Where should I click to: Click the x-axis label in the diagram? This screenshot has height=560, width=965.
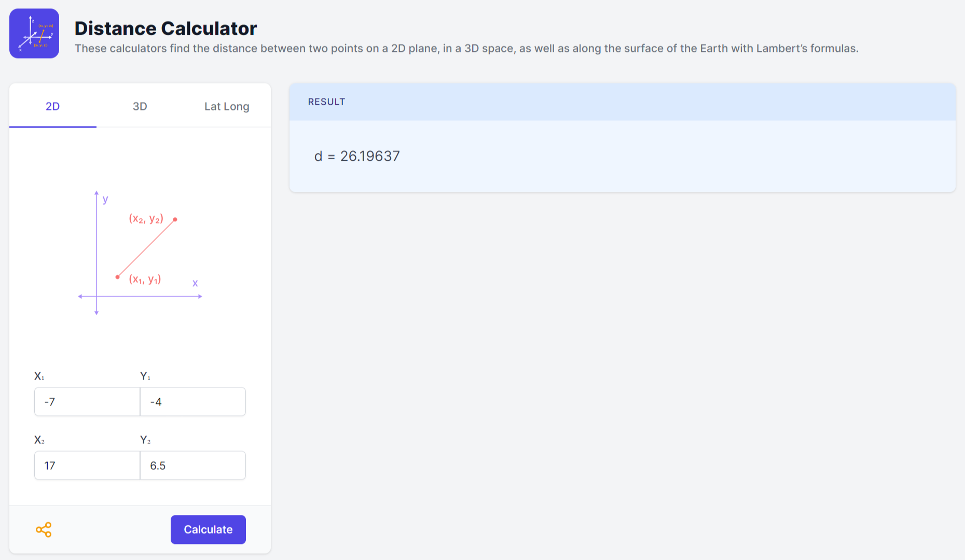[195, 283]
